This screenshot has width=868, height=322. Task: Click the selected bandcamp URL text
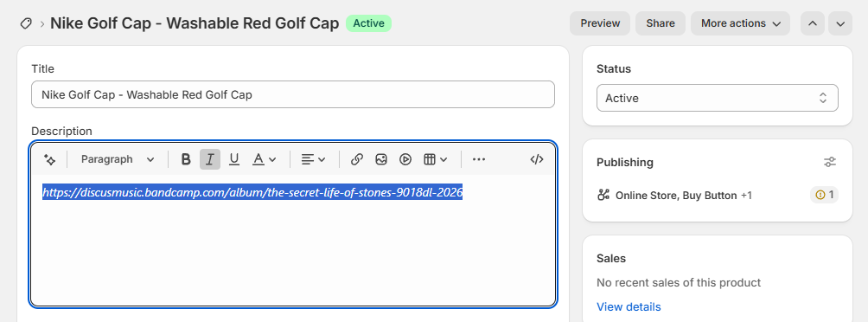tap(252, 192)
